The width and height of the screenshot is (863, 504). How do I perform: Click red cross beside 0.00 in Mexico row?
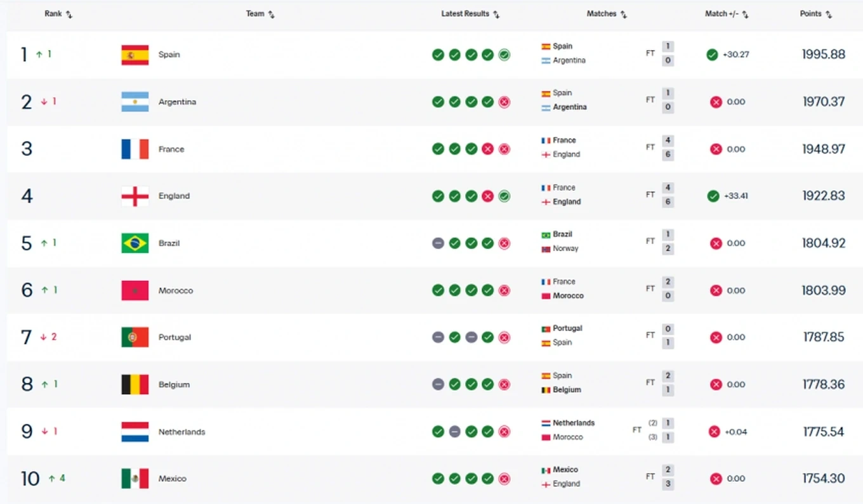716,479
